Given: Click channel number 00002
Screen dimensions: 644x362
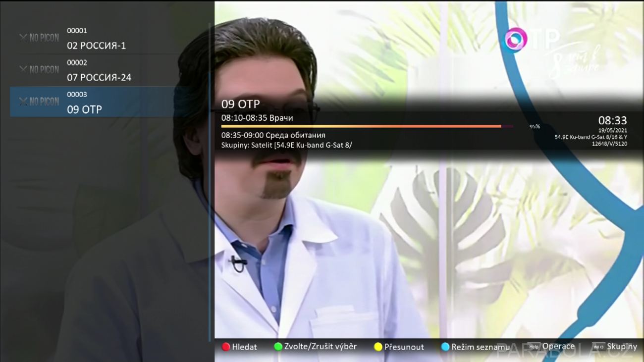Looking at the screenshot, I should pos(77,62).
